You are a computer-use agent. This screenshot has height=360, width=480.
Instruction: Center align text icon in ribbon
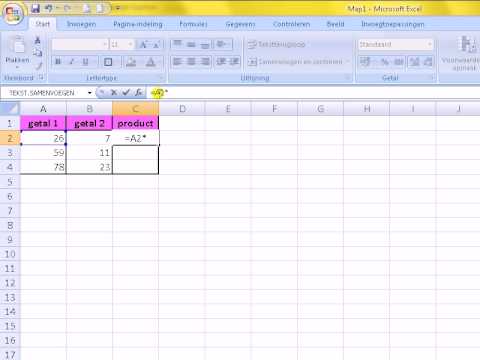[191, 62]
